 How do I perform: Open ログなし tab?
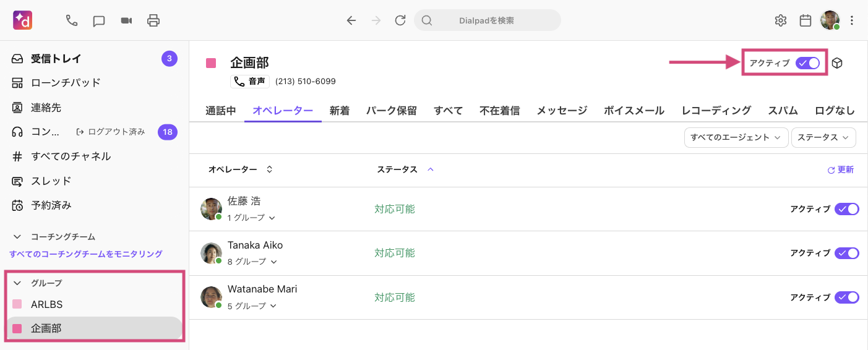click(x=835, y=111)
